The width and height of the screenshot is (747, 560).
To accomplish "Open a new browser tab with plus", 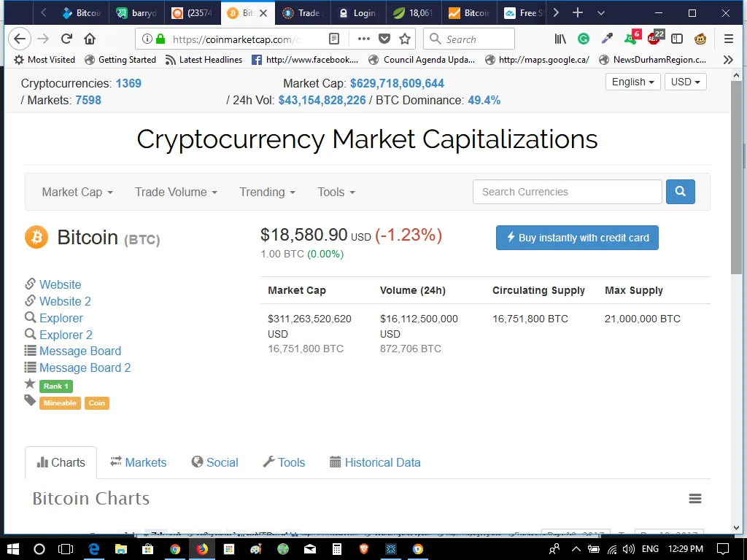I will pos(578,13).
